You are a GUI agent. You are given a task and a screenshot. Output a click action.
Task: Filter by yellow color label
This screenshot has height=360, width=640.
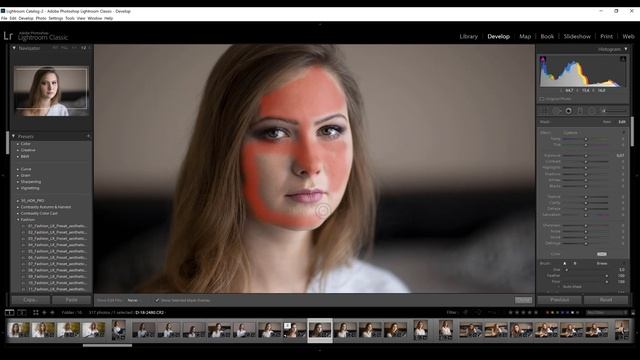pos(552,313)
